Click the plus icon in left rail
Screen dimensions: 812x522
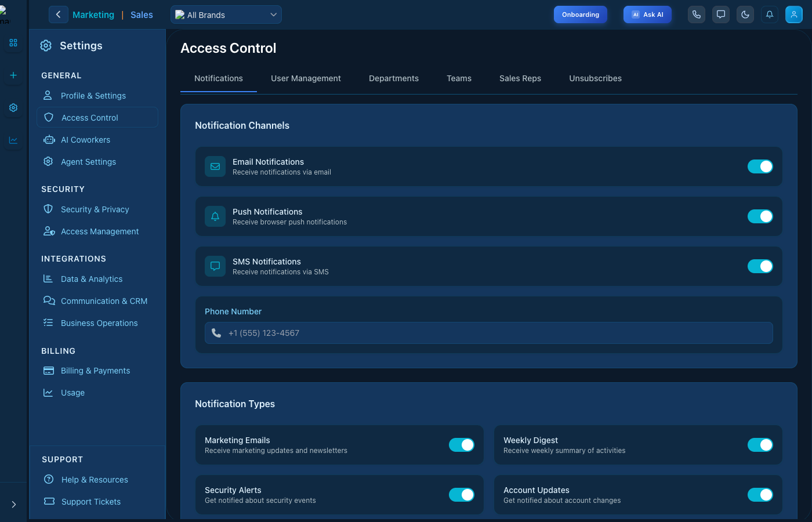coord(13,75)
